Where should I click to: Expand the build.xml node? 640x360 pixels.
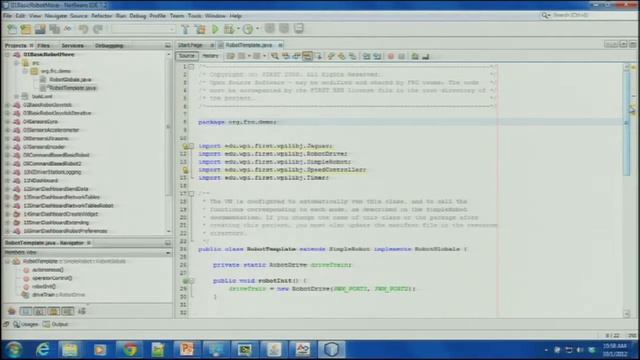pyautogui.click(x=16, y=96)
